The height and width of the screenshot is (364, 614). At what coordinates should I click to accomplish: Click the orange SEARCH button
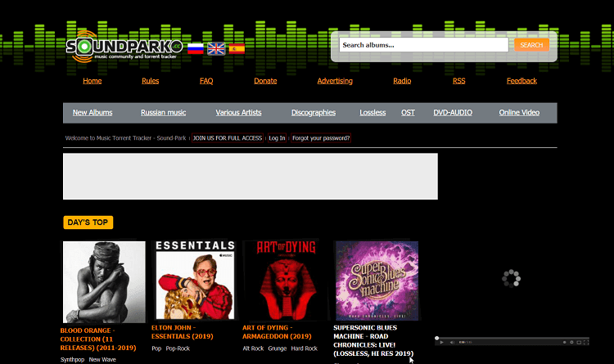(531, 45)
